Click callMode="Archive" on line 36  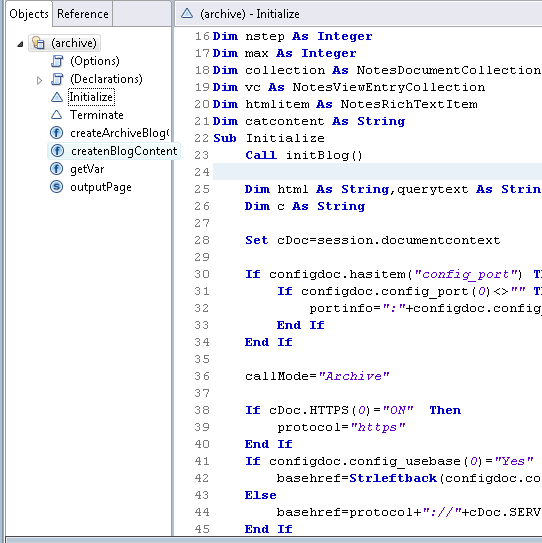pos(317,376)
